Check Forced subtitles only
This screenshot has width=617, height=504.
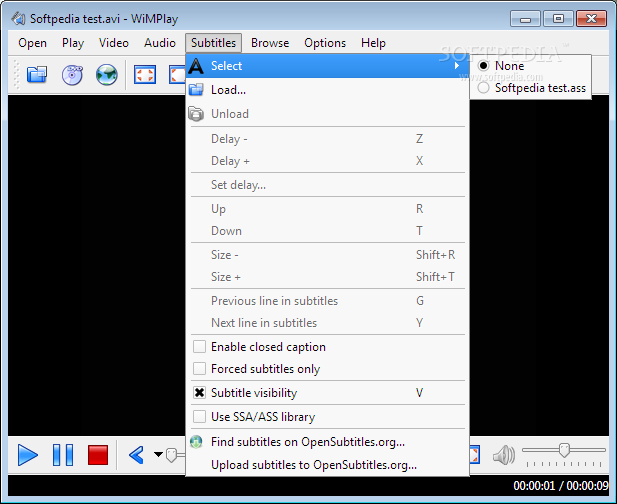tap(200, 369)
